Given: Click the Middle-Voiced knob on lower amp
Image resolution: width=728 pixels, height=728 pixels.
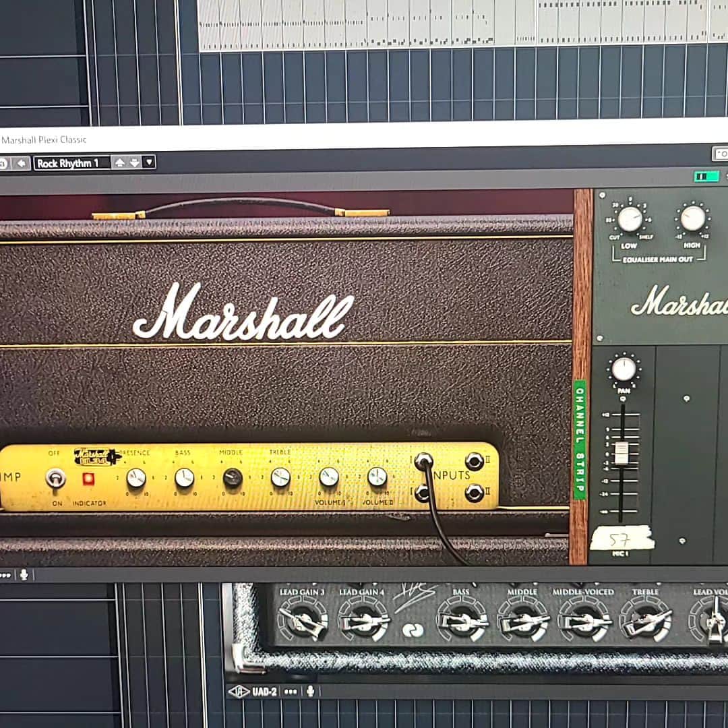Looking at the screenshot, I should coord(584,620).
